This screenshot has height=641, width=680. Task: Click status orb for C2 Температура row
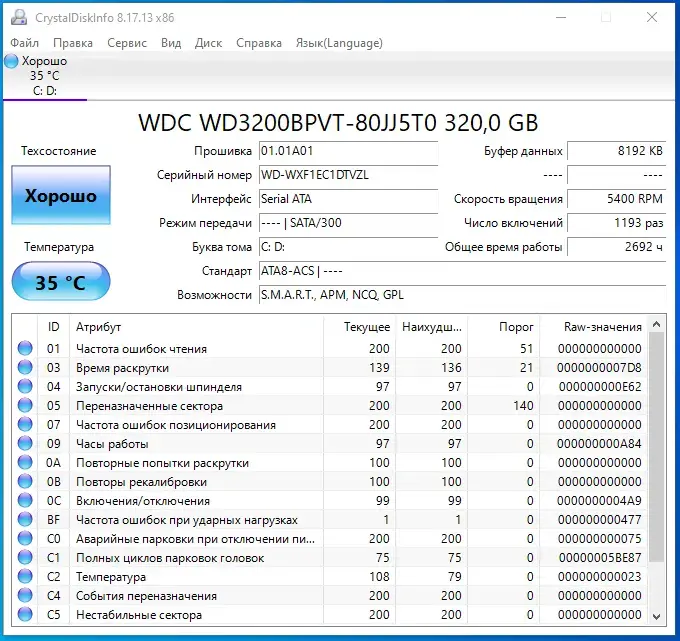point(25,576)
